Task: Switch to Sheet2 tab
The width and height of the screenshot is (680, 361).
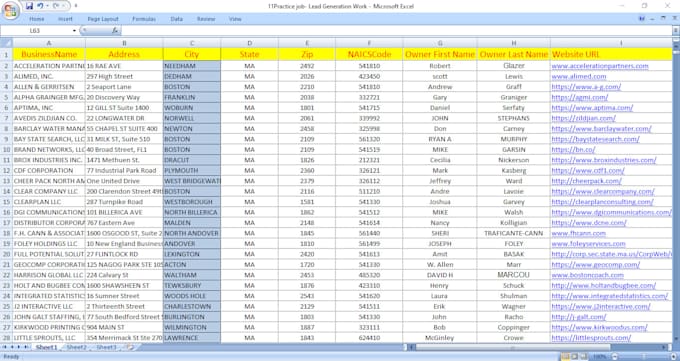Action: [77, 347]
